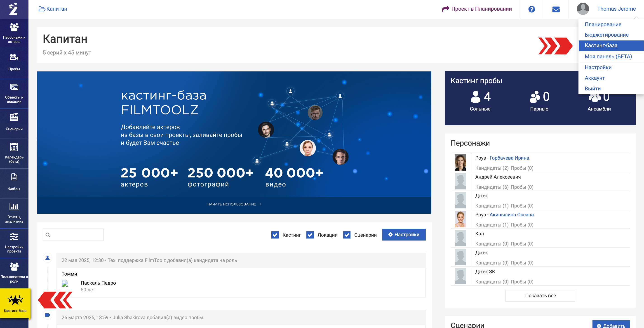Open the Файлы sidebar section
The image size is (644, 328).
tap(14, 183)
